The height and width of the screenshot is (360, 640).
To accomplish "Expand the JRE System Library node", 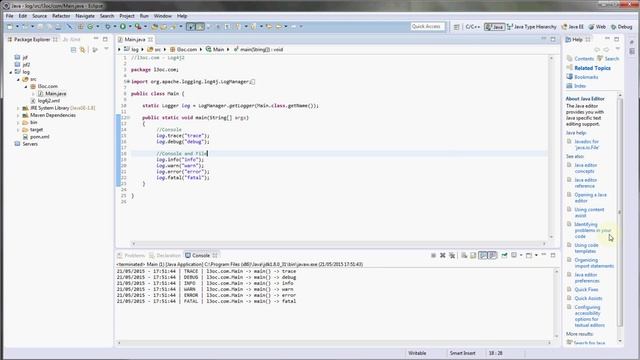I will click(18, 108).
